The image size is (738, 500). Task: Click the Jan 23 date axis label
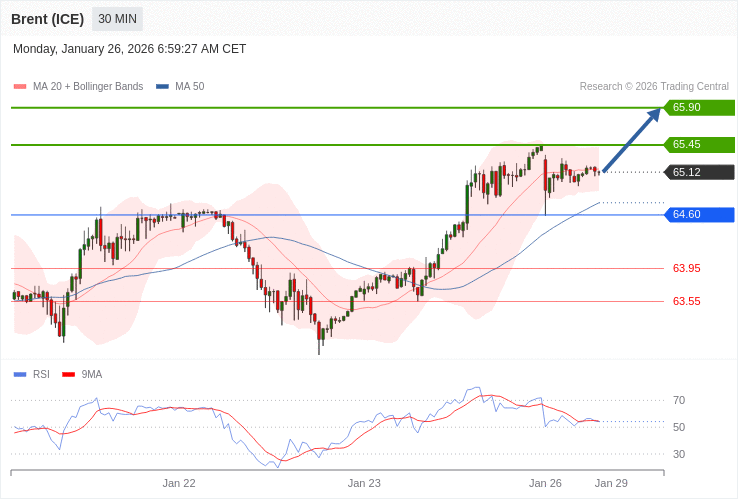click(x=364, y=483)
